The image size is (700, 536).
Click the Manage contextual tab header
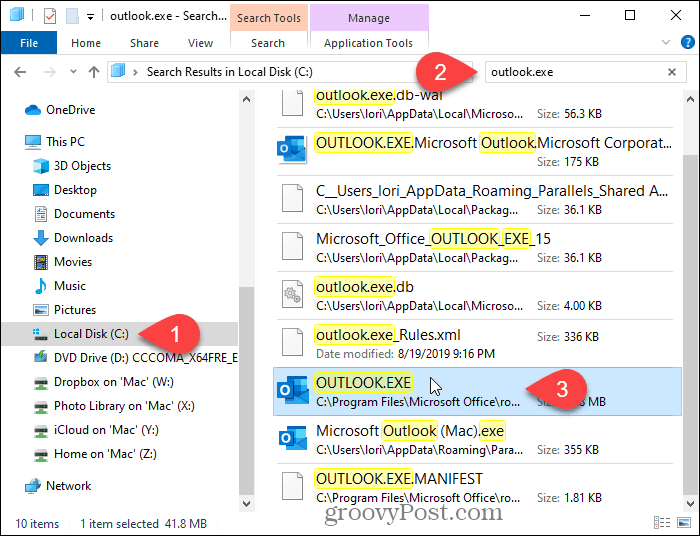[x=369, y=18]
